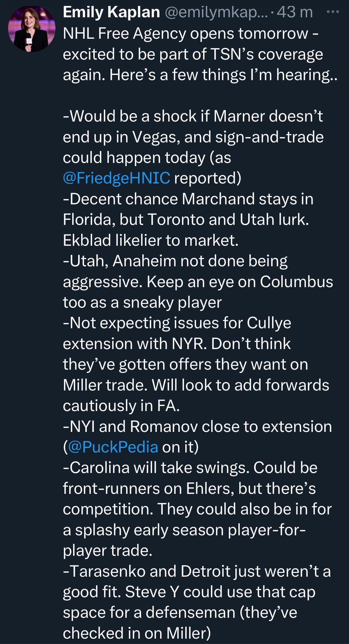Click the 'Ekblad likelier to market' sentence
The width and height of the screenshot is (349, 644).
click(151, 240)
